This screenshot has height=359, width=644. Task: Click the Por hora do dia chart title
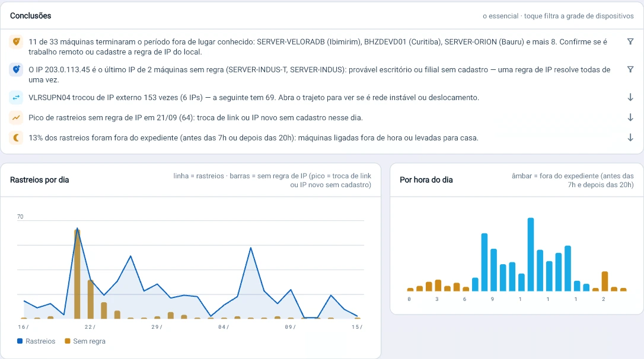point(426,180)
